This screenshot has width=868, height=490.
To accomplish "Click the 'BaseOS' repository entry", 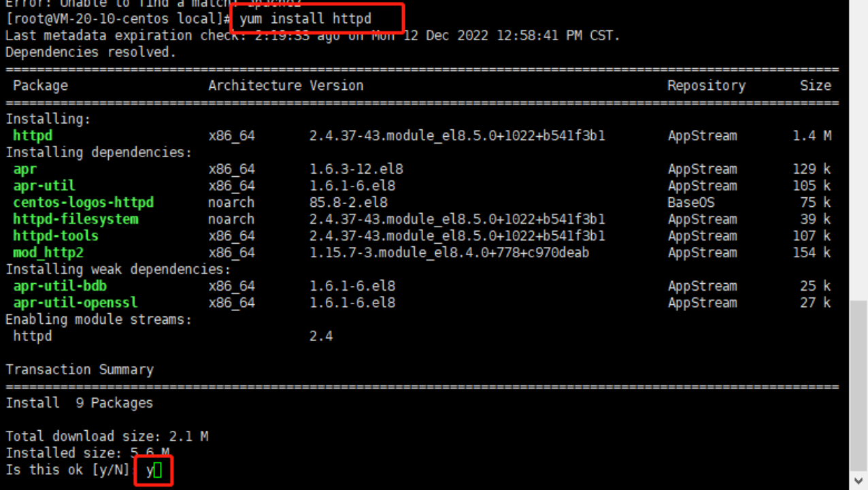I will pos(690,203).
